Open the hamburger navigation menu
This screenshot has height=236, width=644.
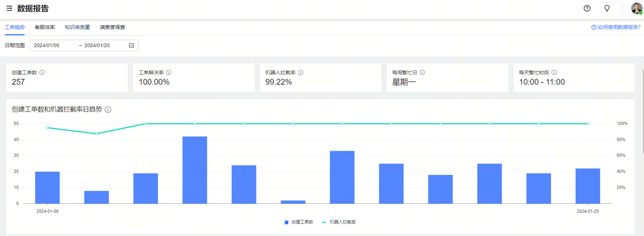[9, 9]
